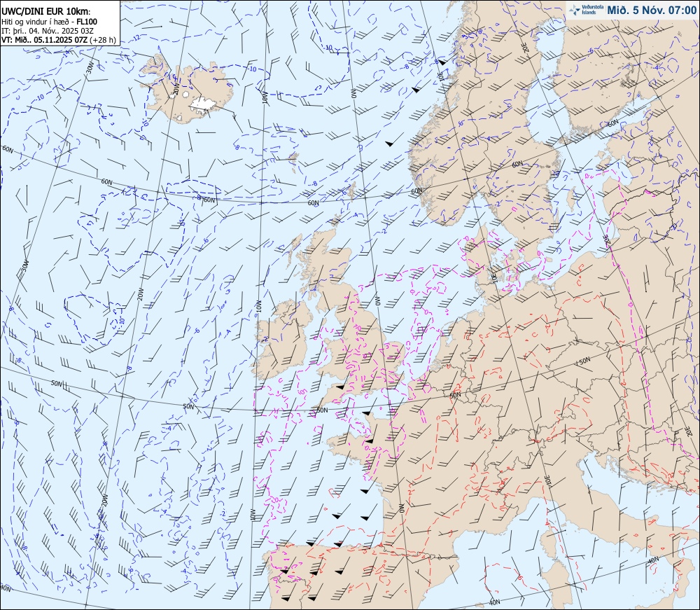This screenshot has width=700, height=610.
Task: Click the "(+28 h)" forecast offset
Action: pyautogui.click(x=103, y=40)
